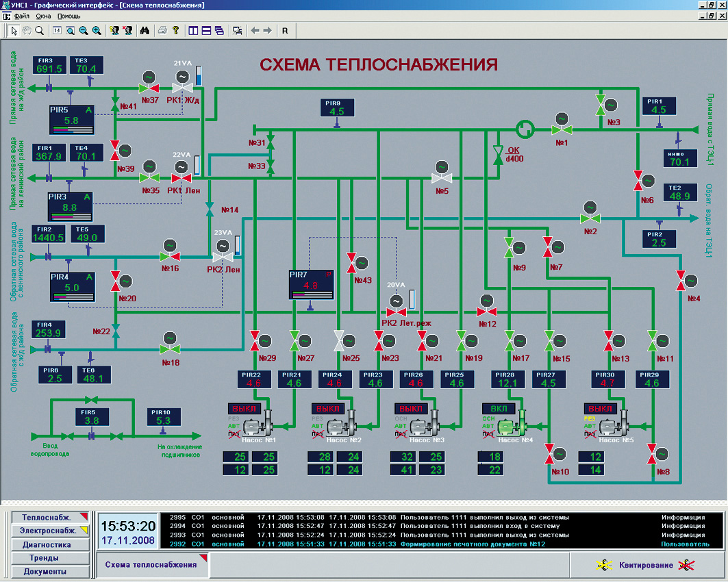Navigate back with left arrow
Screen dimensions: 728x582
pos(255,31)
